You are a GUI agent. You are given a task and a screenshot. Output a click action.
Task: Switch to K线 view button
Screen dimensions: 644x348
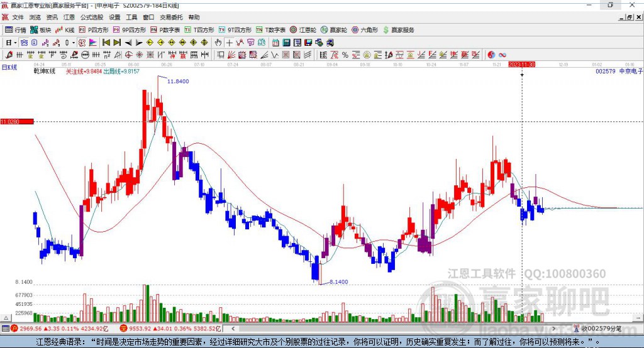click(x=65, y=30)
